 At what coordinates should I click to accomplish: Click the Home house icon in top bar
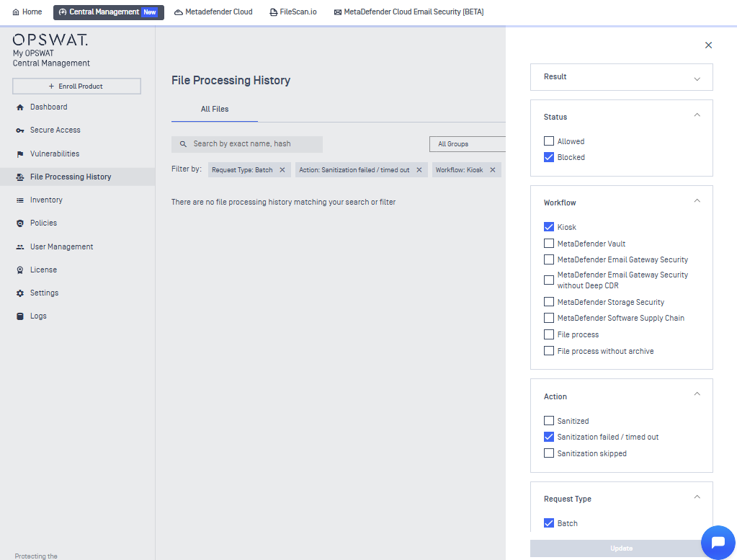pos(16,12)
